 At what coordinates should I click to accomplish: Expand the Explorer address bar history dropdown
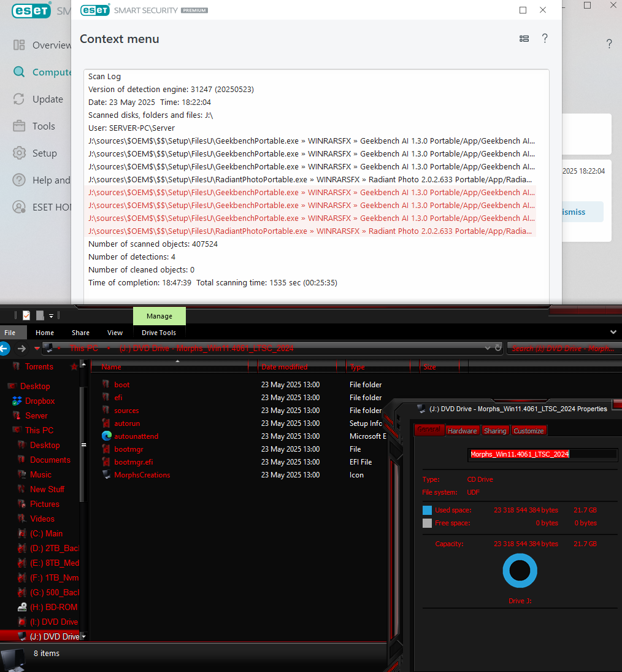point(487,348)
